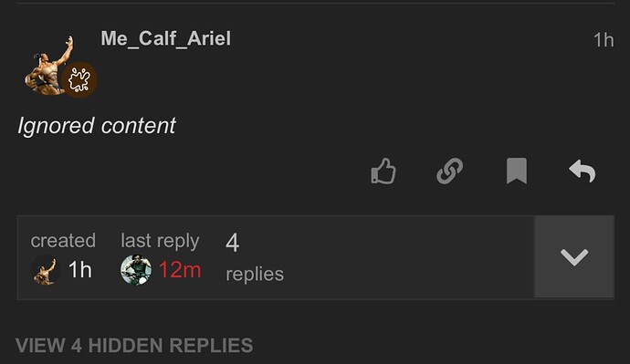Click the 4 replies count
This screenshot has height=364, width=630.
(x=232, y=243)
